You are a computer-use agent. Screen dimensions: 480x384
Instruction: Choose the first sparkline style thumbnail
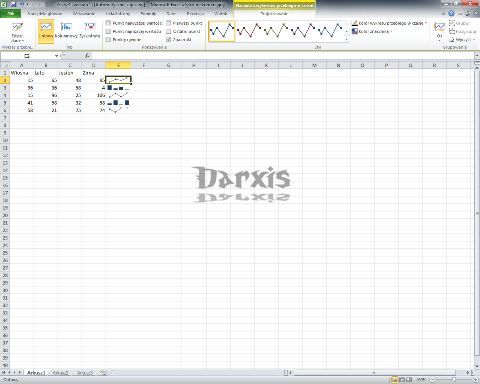coord(222,31)
